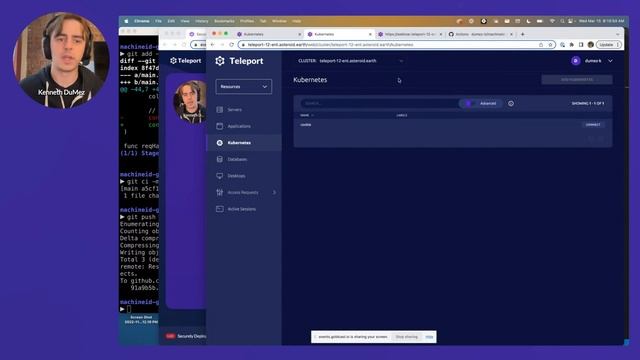Go back using the browser back arrow
Screen dimensions: 640x360
[x=212, y=44]
